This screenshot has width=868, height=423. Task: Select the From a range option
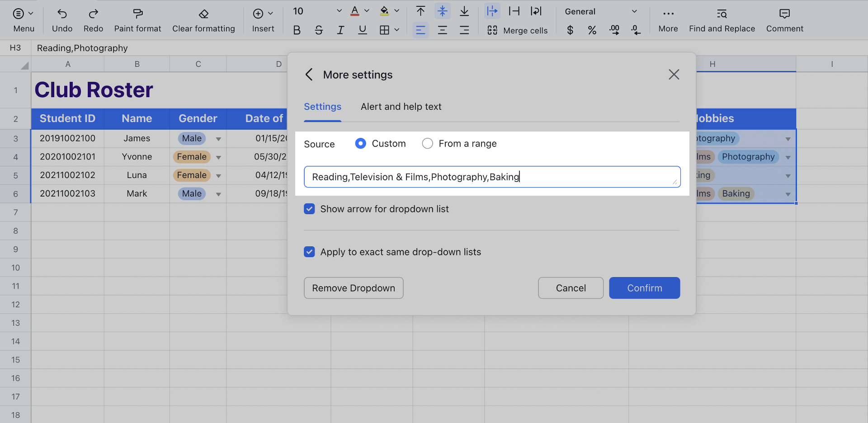(427, 144)
